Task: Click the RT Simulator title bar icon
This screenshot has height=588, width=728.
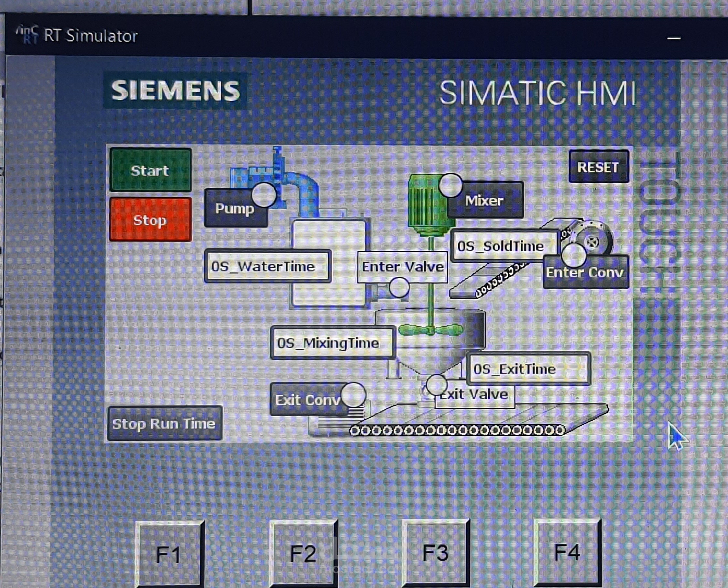Action: coord(27,35)
